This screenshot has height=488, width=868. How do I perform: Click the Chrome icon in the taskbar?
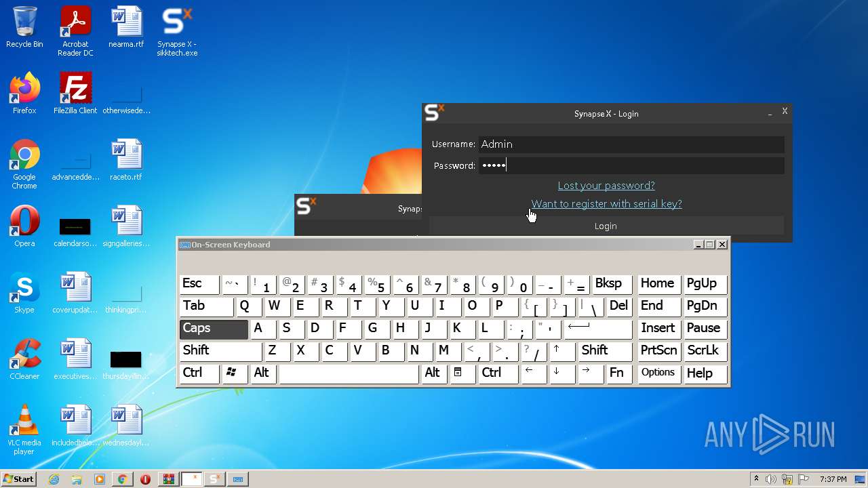(122, 479)
